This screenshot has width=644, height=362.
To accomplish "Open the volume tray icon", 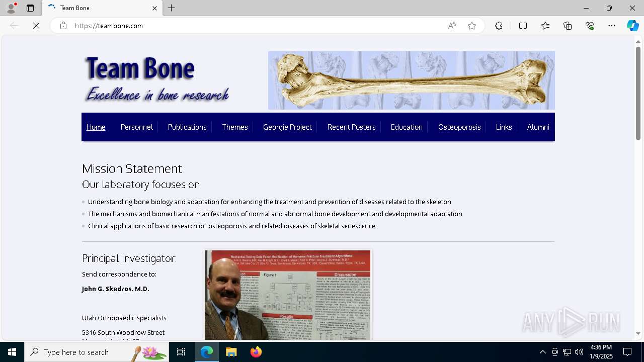I will coord(579,352).
